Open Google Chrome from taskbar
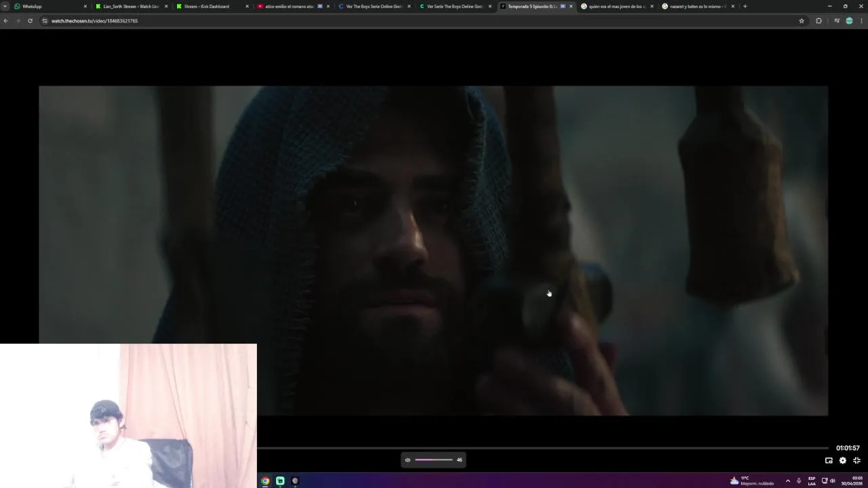The width and height of the screenshot is (868, 488). click(x=265, y=481)
